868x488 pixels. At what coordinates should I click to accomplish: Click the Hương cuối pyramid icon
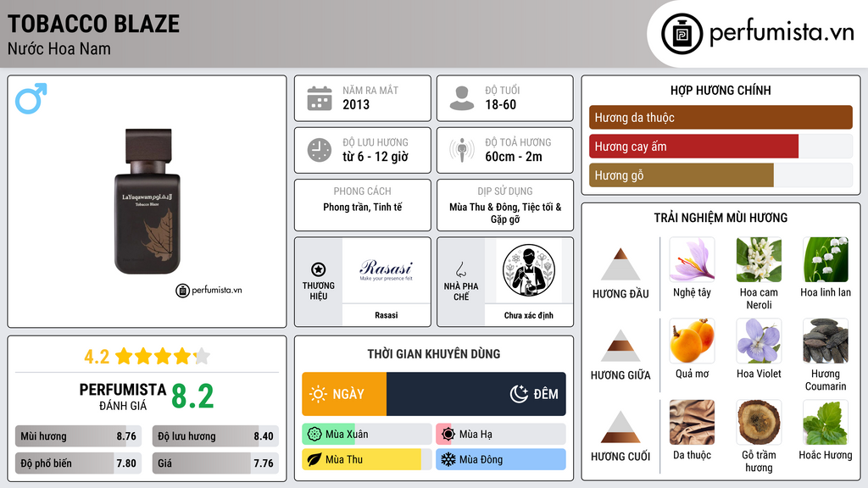(620, 427)
